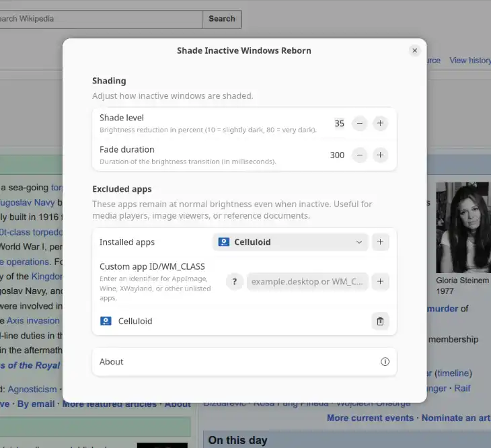Close the Shade Inactive Windows Reborn dialog
The image size is (491, 448).
click(414, 50)
